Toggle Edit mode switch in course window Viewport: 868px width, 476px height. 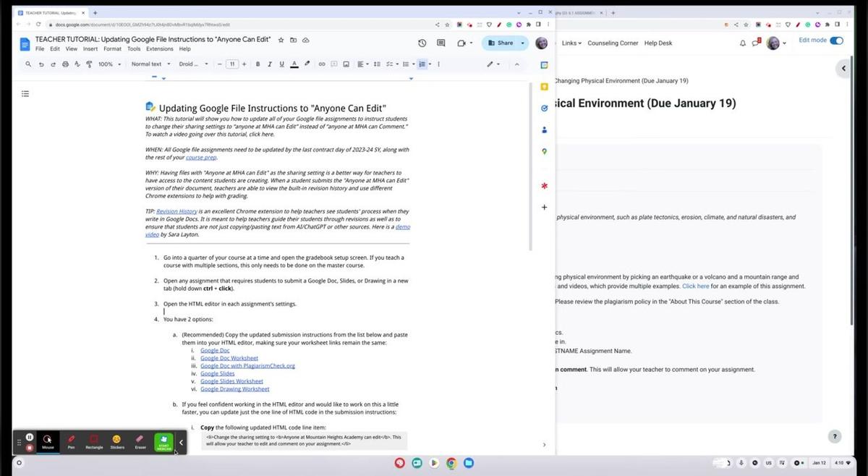click(837, 41)
